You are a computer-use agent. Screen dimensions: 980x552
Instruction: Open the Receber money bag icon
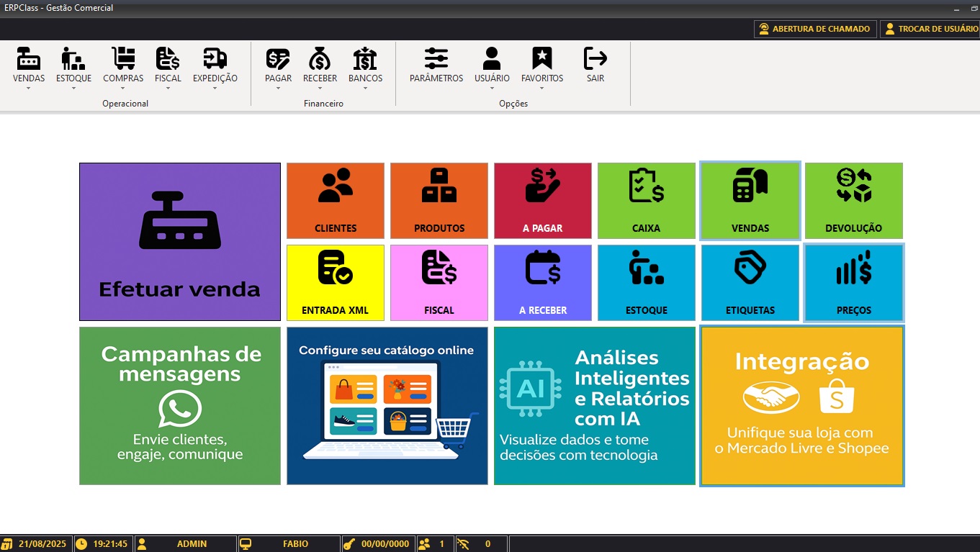320,58
